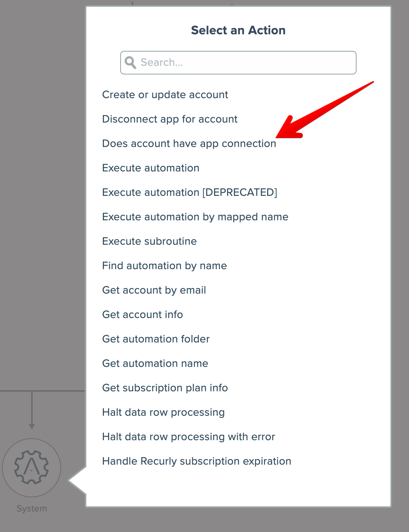Click the magnifier icon in search box

tap(130, 62)
